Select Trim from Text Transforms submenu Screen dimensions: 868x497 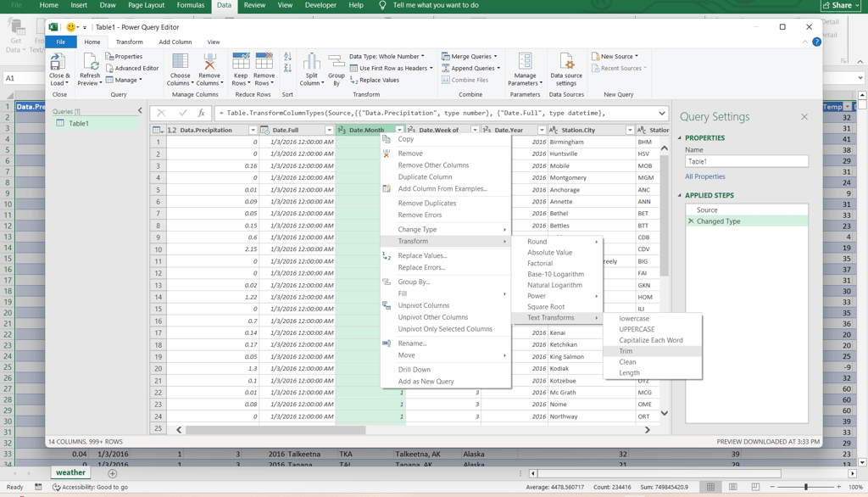[x=626, y=351]
